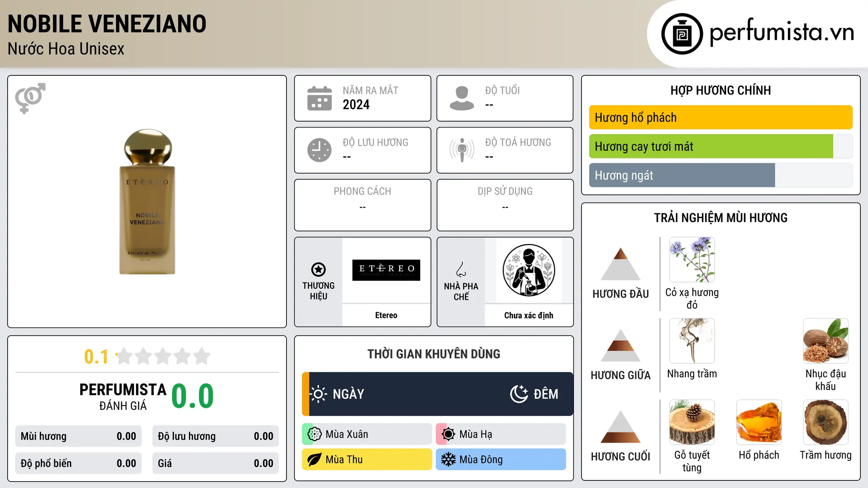Click the Nobile Veneziano bottle image
Image resolution: width=868 pixels, height=488 pixels.
147,202
